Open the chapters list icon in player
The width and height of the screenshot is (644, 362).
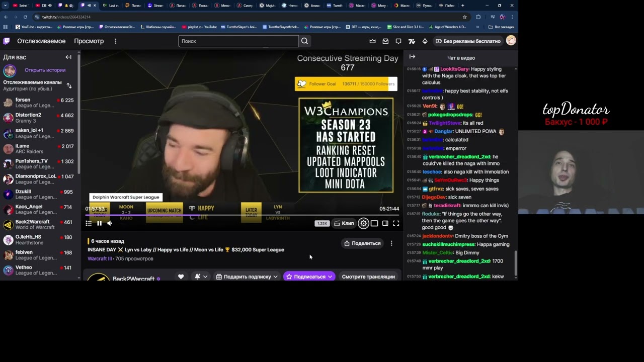tap(89, 223)
